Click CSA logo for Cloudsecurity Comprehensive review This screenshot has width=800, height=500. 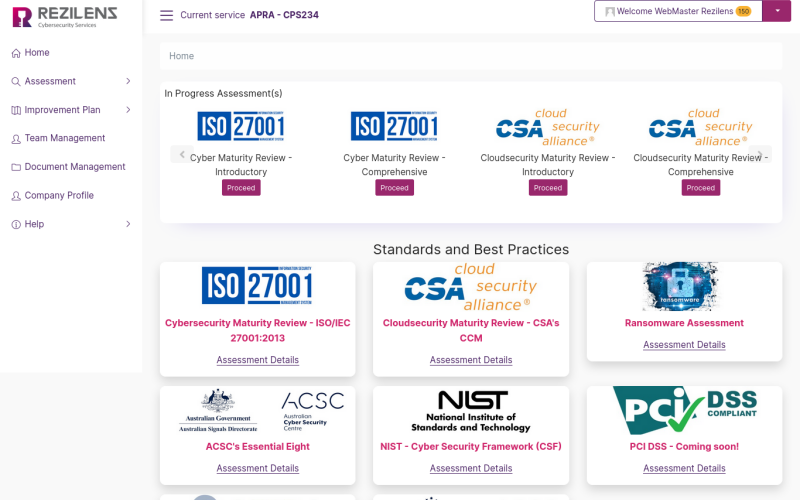tap(701, 127)
